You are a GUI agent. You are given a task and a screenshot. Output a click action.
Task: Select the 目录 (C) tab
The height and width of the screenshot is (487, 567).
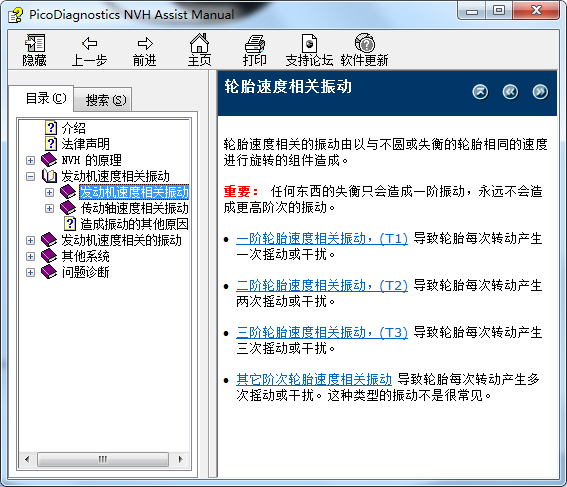46,98
